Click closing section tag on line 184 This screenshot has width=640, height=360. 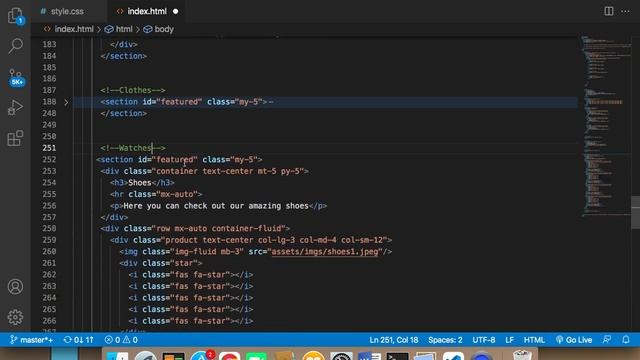[x=124, y=56]
